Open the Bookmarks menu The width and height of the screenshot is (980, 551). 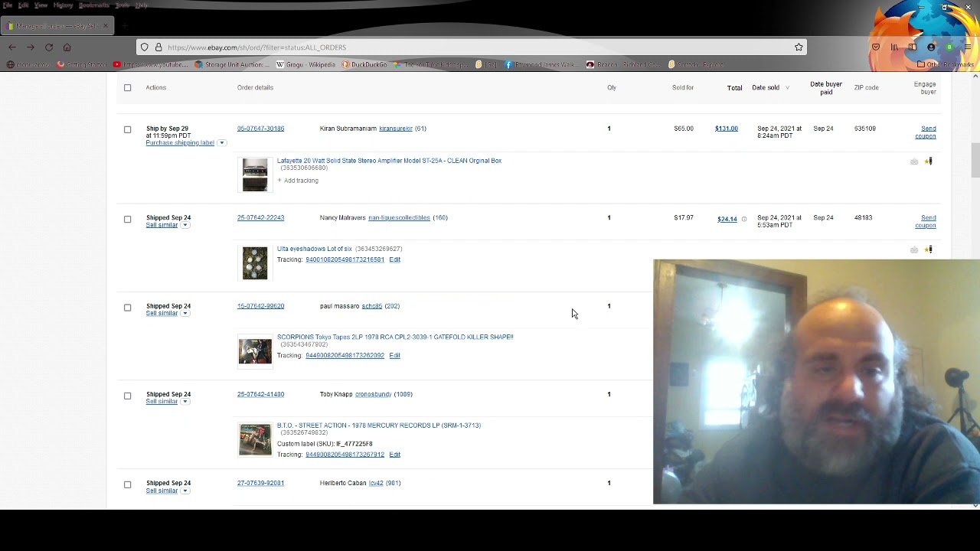click(94, 5)
